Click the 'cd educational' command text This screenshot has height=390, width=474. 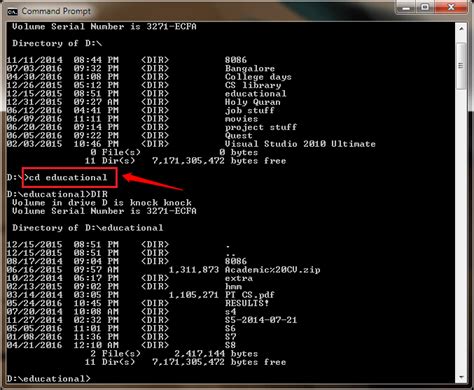68,177
